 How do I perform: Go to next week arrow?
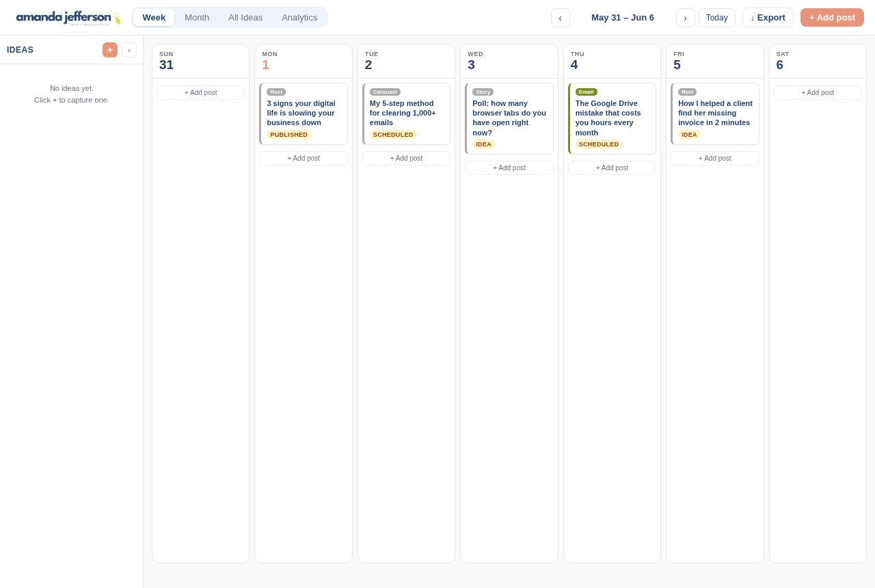pyautogui.click(x=686, y=18)
